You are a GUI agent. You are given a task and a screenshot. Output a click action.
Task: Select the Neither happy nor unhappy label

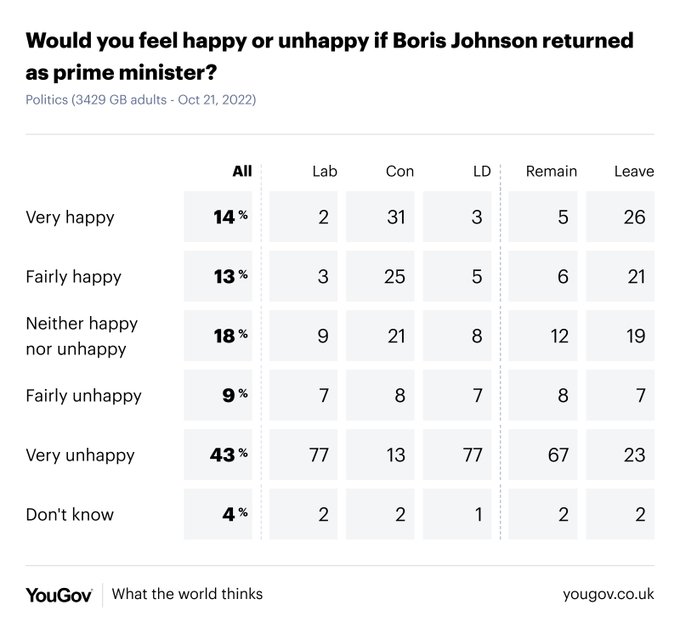(82, 335)
